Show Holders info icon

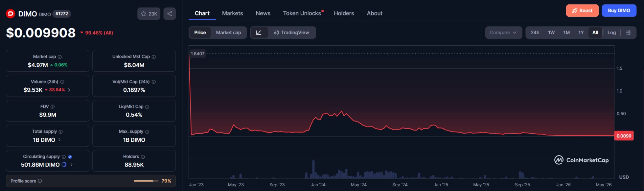pos(143,157)
